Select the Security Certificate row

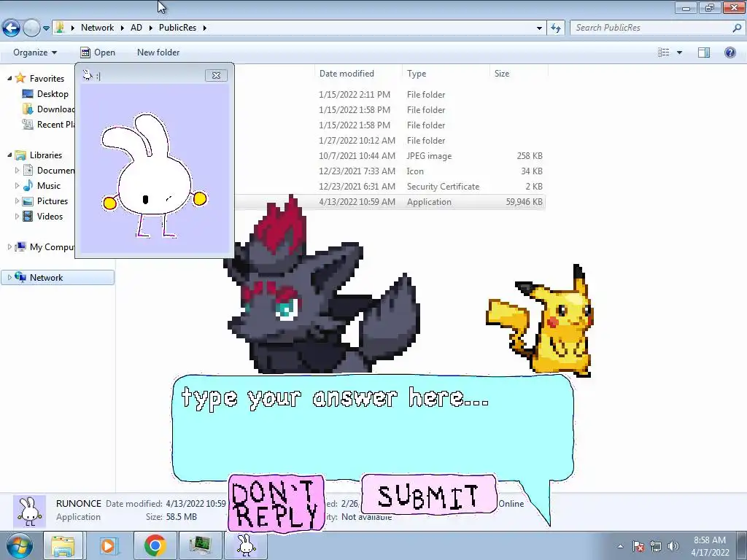coord(391,186)
